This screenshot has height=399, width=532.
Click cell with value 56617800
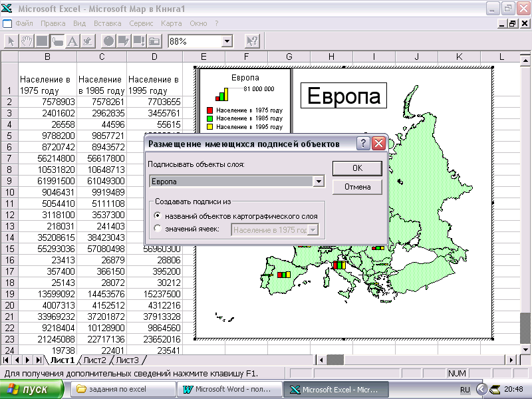click(102, 158)
